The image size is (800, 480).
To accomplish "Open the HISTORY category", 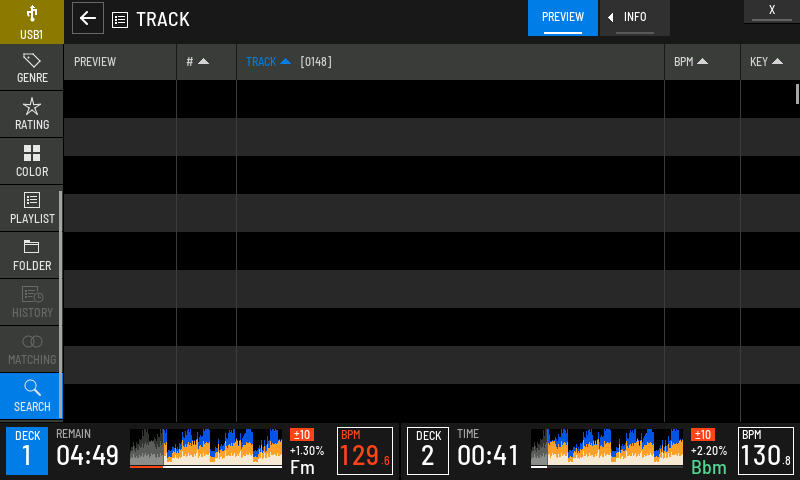I will click(32, 302).
